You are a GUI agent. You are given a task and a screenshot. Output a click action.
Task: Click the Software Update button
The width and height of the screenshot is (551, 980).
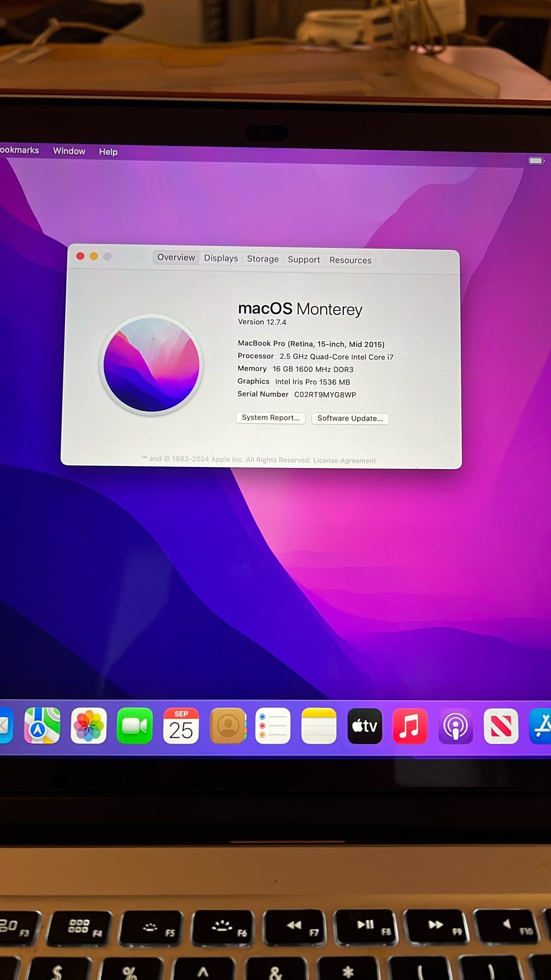tap(350, 418)
